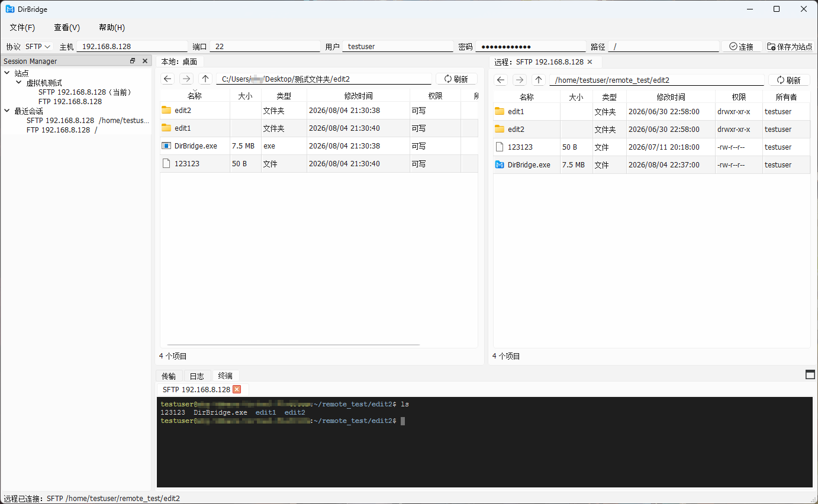The height and width of the screenshot is (504, 818).
Task: Click back arrow in local pane
Action: pyautogui.click(x=168, y=79)
